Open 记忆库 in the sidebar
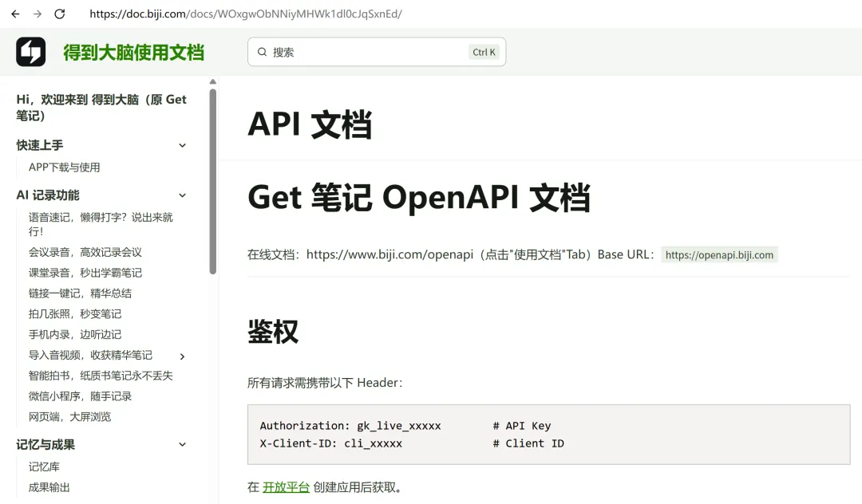The height and width of the screenshot is (504, 862). pos(44,467)
